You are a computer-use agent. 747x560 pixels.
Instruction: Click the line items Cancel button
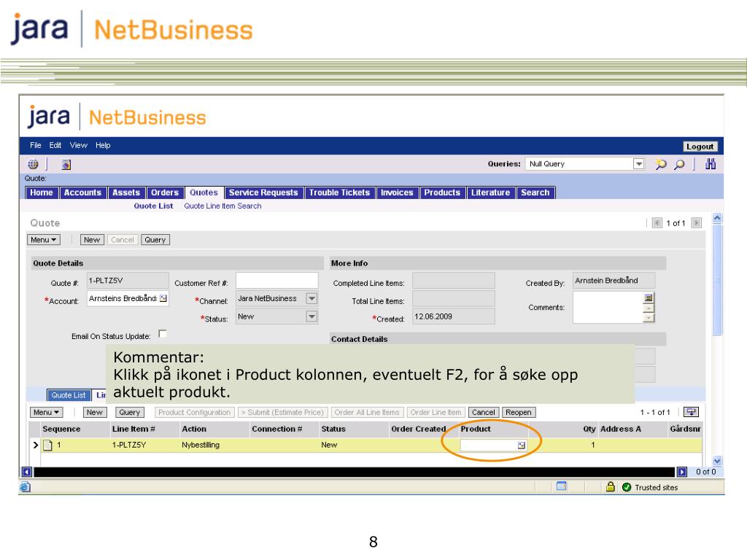483,413
